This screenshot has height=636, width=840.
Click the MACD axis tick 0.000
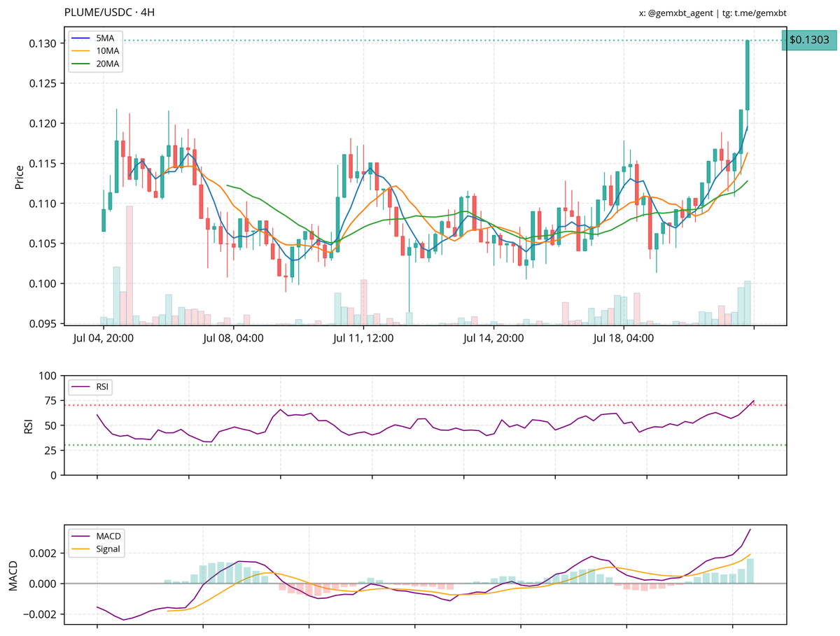tap(43, 584)
